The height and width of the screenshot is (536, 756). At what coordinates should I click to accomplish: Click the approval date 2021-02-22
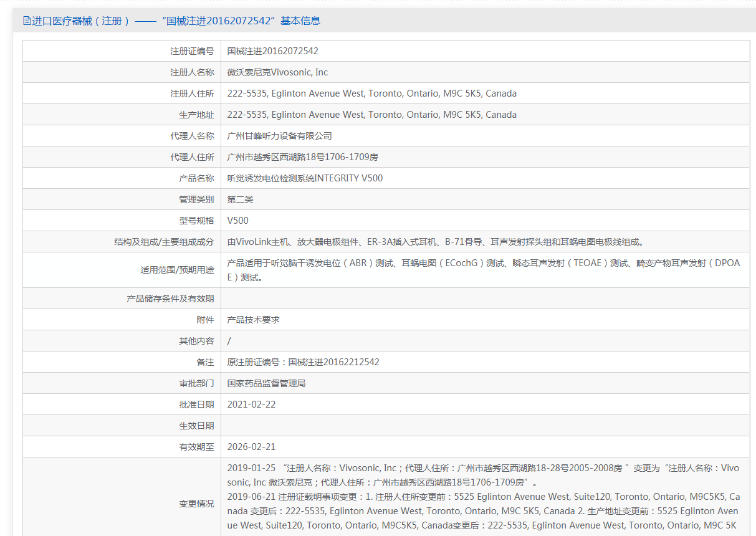tap(252, 404)
